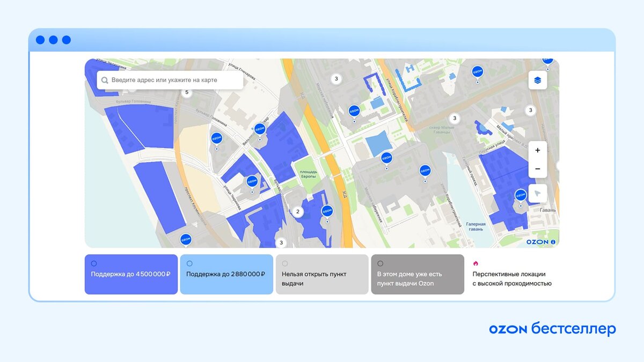The width and height of the screenshot is (644, 362).
Task: Click the 'ozon бестселлер' logo
Action: click(x=552, y=329)
